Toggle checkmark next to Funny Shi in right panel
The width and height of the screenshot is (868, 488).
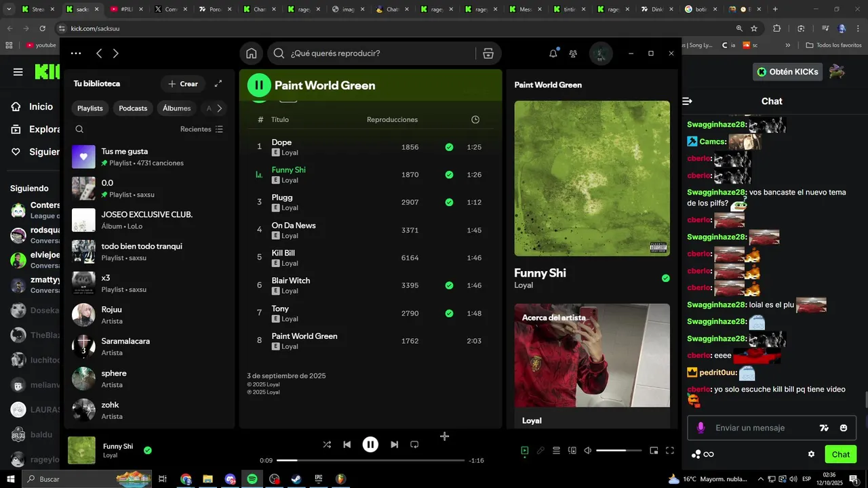tap(665, 278)
